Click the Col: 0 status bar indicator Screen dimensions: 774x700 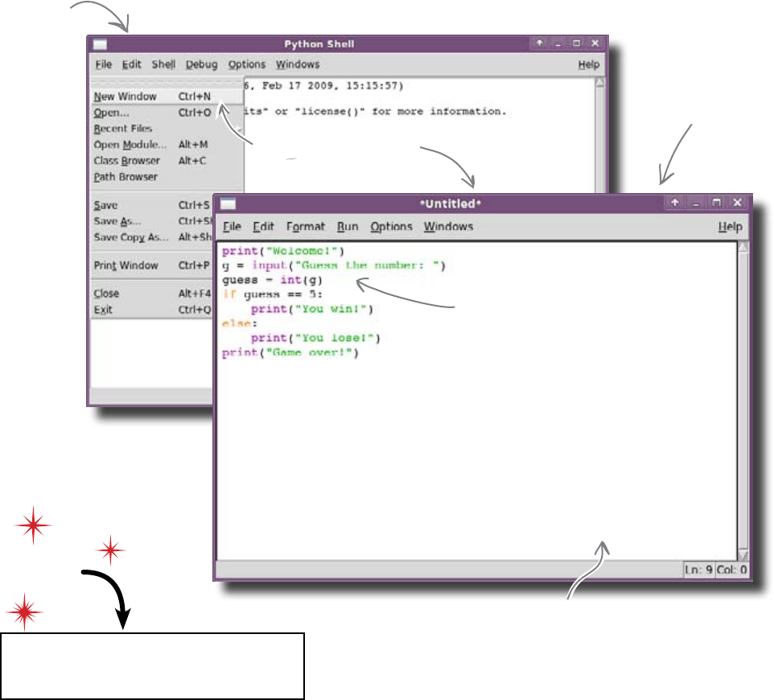click(x=731, y=570)
